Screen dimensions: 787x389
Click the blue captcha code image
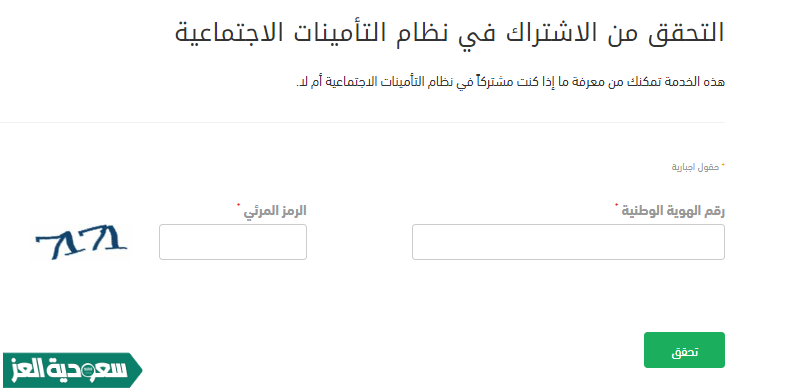(x=81, y=242)
